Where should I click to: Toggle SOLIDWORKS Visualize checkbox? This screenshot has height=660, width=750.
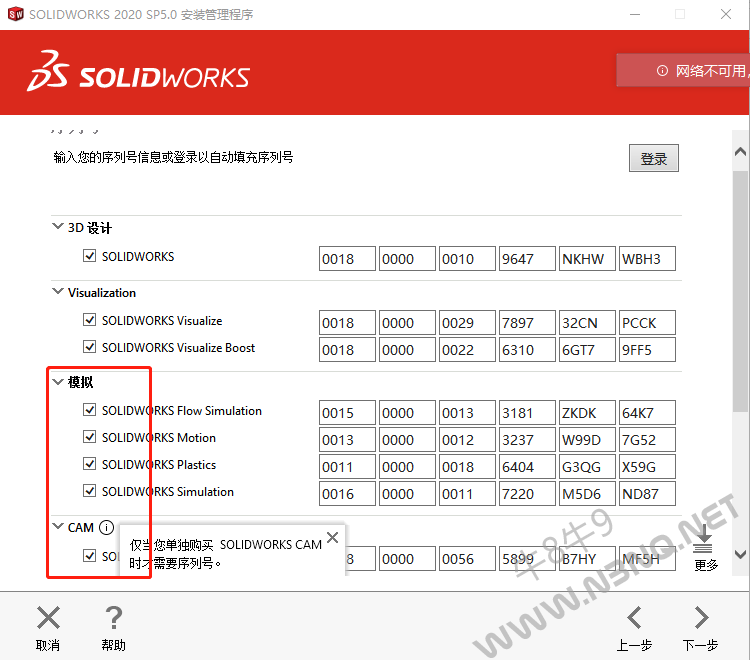tap(89, 319)
